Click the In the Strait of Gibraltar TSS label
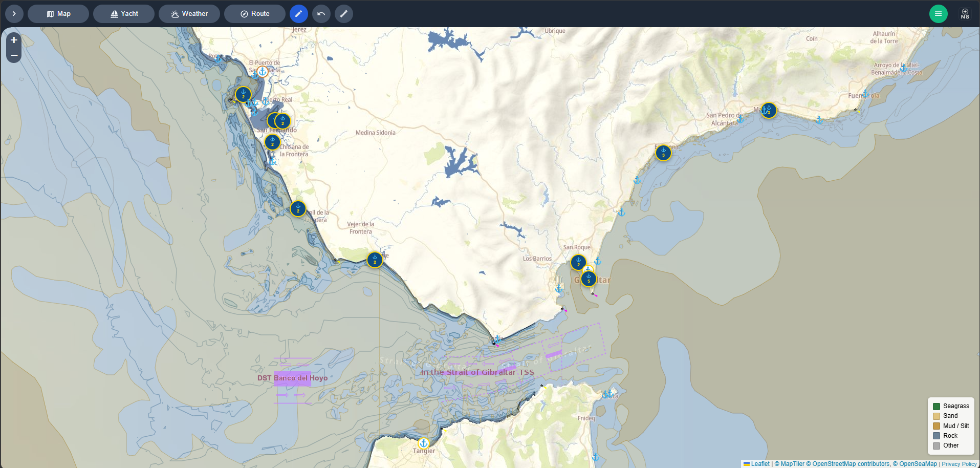Image resolution: width=980 pixels, height=468 pixels. click(x=477, y=372)
